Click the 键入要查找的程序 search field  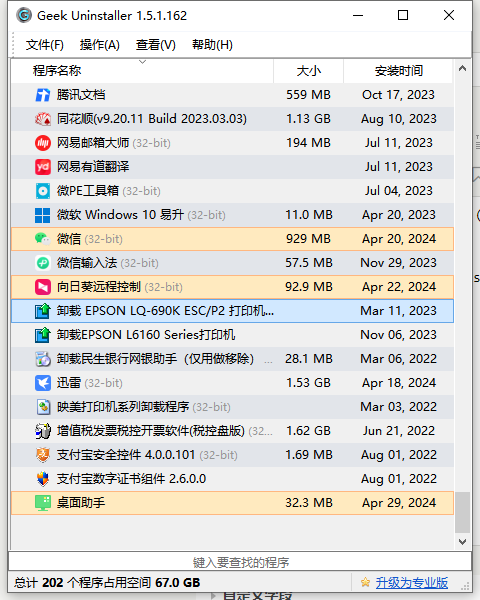(x=240, y=562)
